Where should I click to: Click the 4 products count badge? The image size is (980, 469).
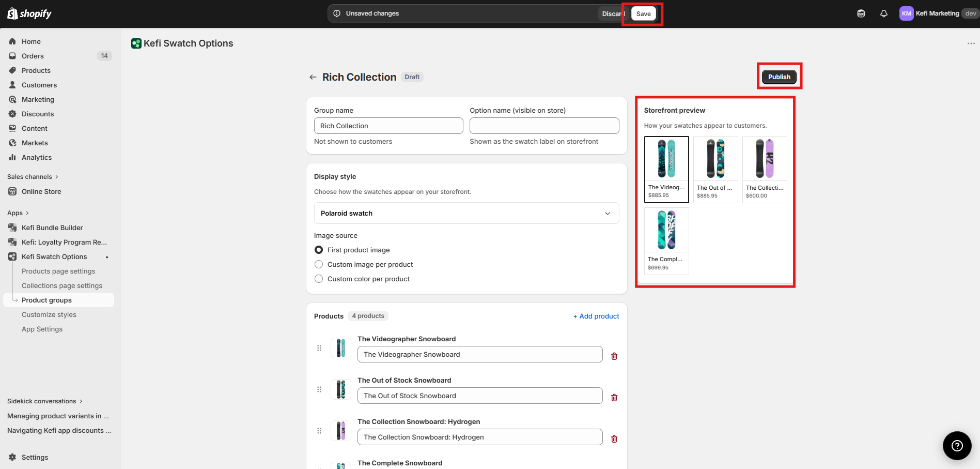tap(368, 316)
